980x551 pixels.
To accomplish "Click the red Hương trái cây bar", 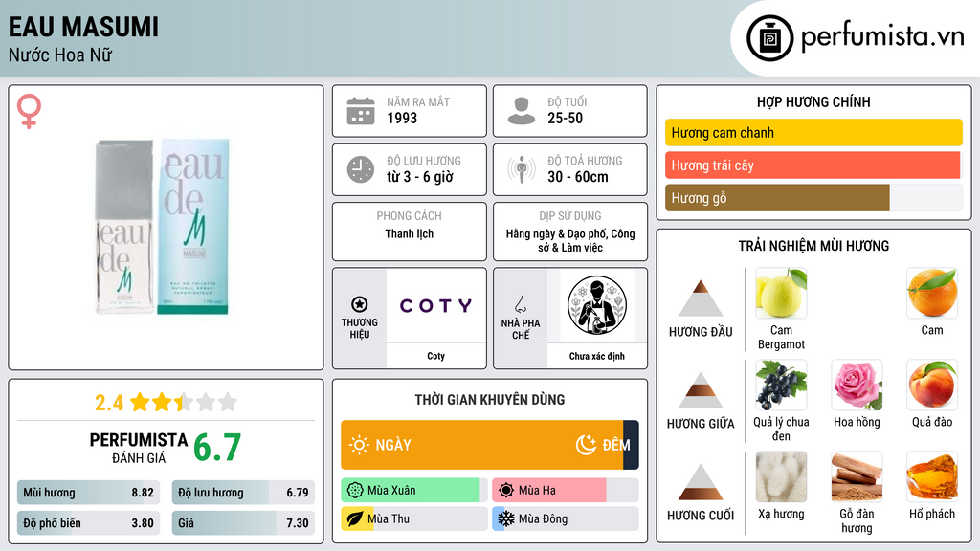I will click(813, 165).
